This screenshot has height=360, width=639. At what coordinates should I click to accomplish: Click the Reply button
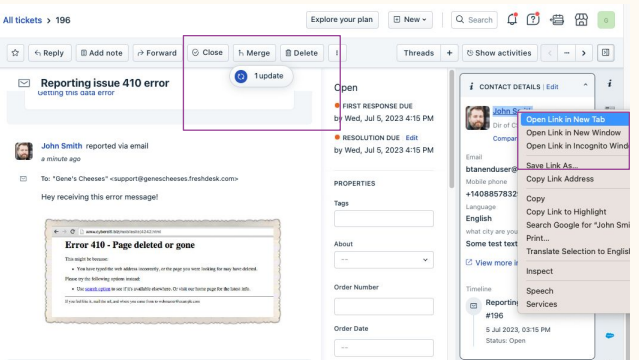(x=49, y=53)
